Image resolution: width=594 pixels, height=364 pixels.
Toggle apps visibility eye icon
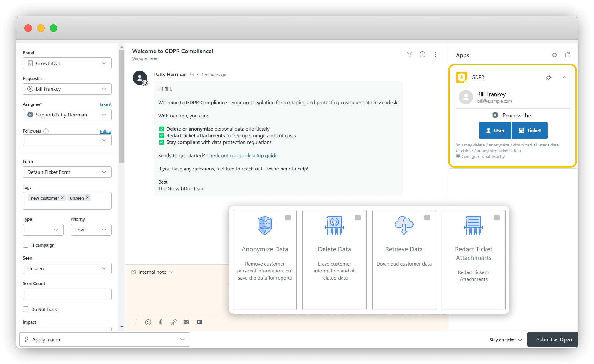coord(555,55)
